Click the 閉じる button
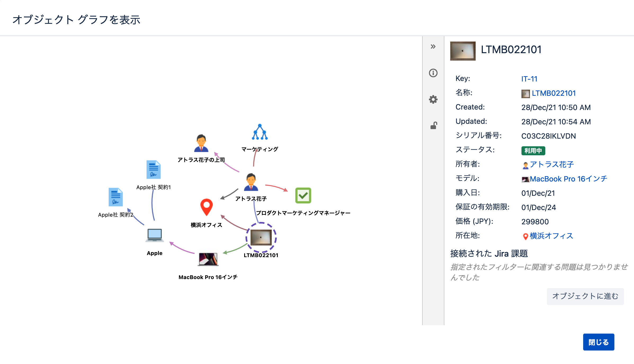Viewport: 634px width, 364px height. click(x=599, y=342)
